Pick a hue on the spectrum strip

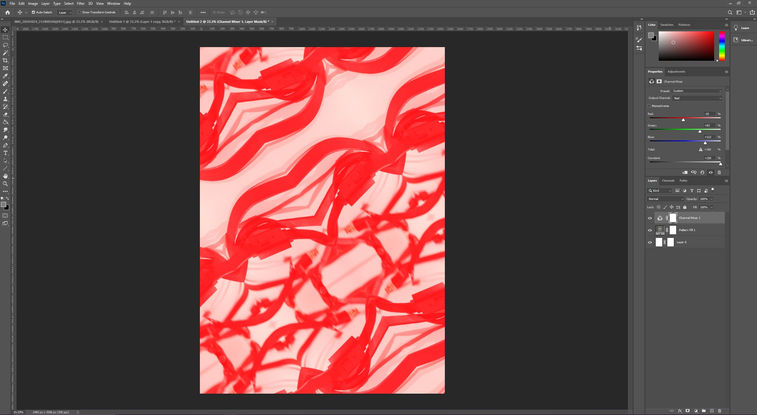722,46
